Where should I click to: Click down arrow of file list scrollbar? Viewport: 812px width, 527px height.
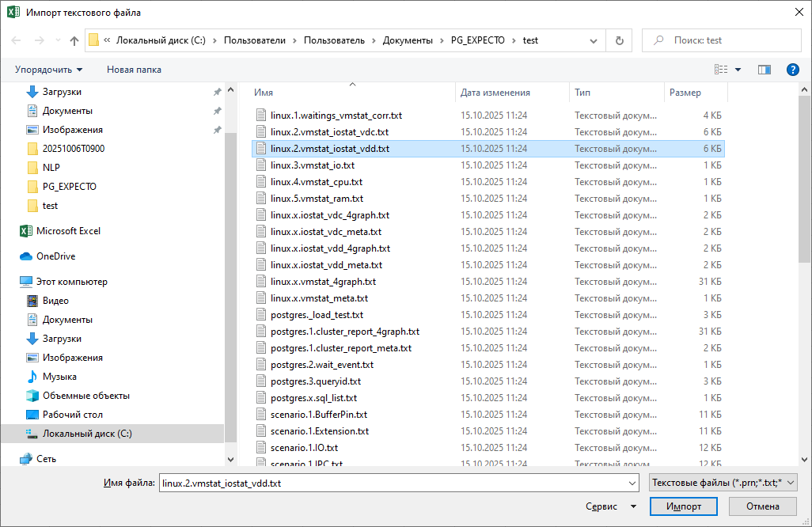pos(804,459)
